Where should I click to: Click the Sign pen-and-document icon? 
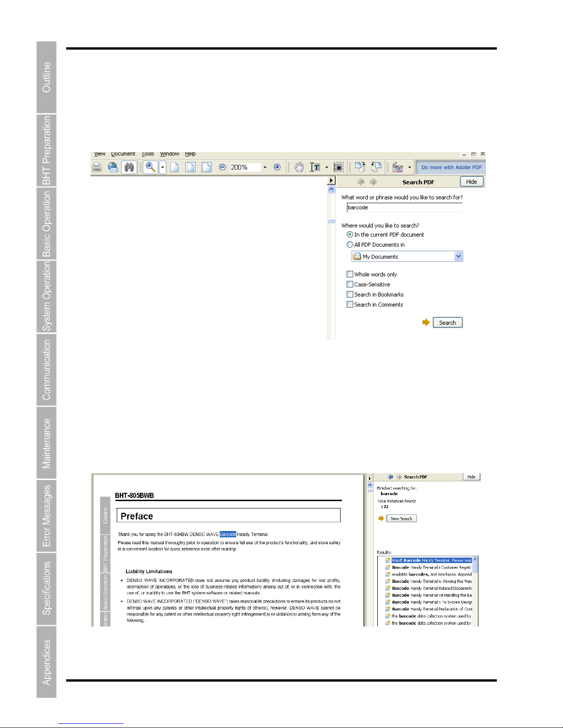click(398, 167)
